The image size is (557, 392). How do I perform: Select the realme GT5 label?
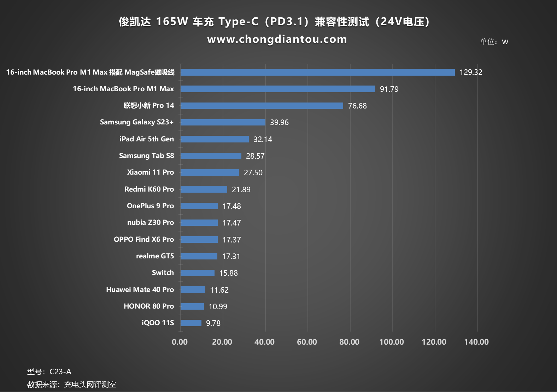pos(155,256)
